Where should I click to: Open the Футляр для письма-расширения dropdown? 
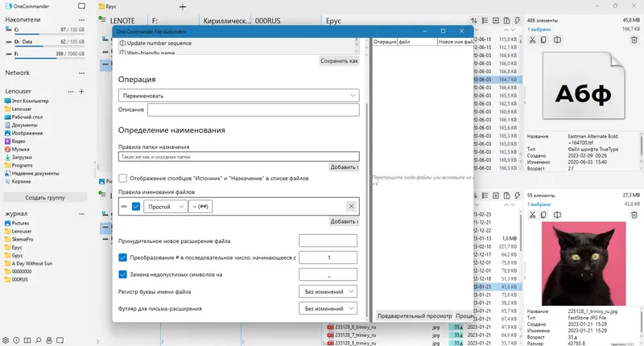point(328,308)
